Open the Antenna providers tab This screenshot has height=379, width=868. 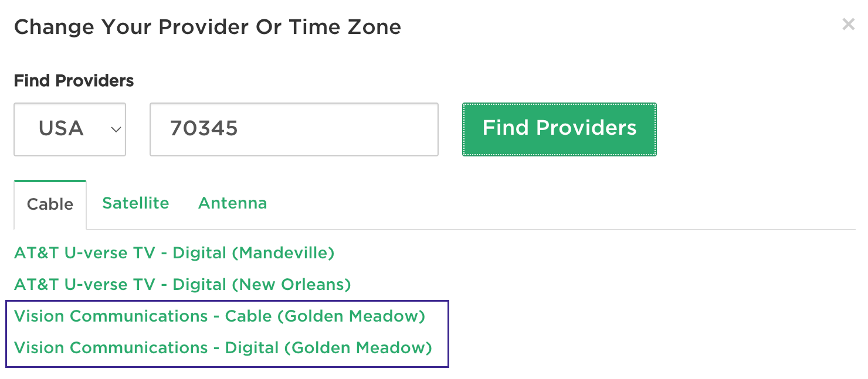(x=232, y=203)
